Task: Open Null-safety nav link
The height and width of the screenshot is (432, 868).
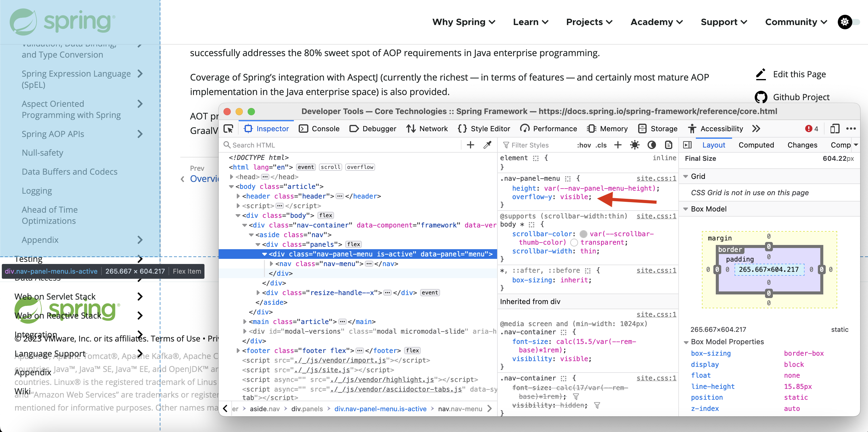Action: (43, 153)
